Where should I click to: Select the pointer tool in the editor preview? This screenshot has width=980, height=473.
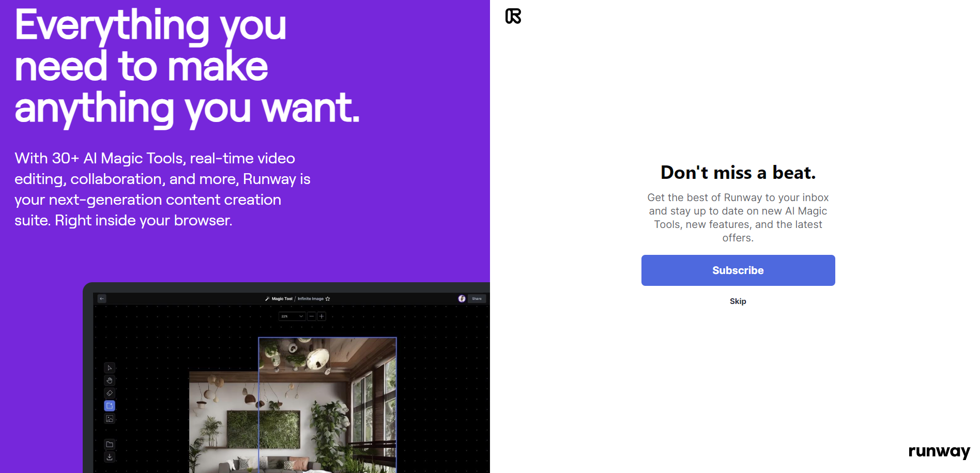tap(110, 368)
